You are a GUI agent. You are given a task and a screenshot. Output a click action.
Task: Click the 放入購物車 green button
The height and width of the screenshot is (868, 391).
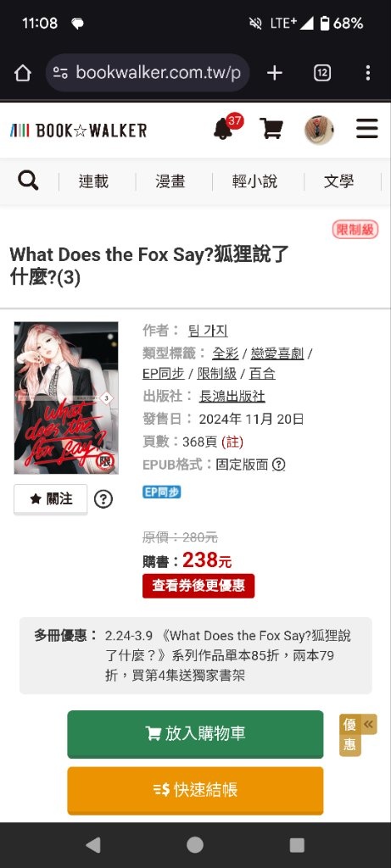pos(195,734)
